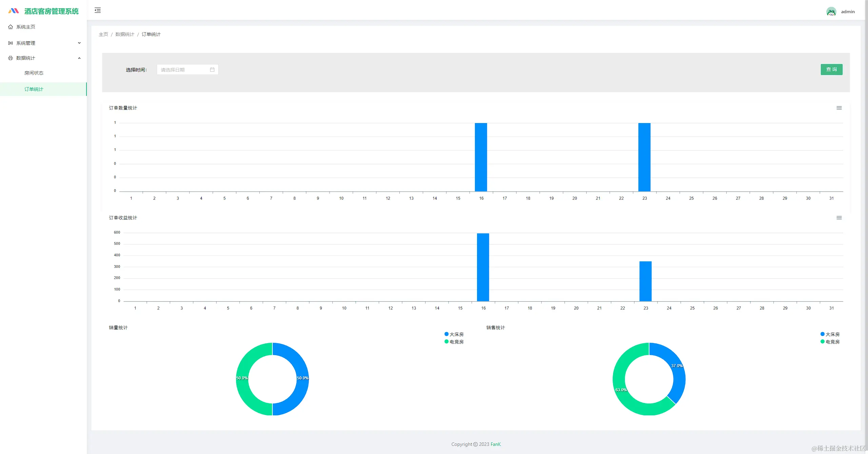Click the calendar icon in date field
The image size is (868, 454).
[x=212, y=70]
